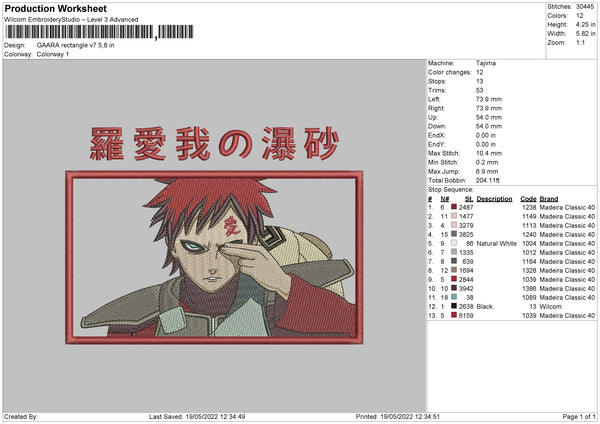Select the Machine value 'Tajima'

486,63
